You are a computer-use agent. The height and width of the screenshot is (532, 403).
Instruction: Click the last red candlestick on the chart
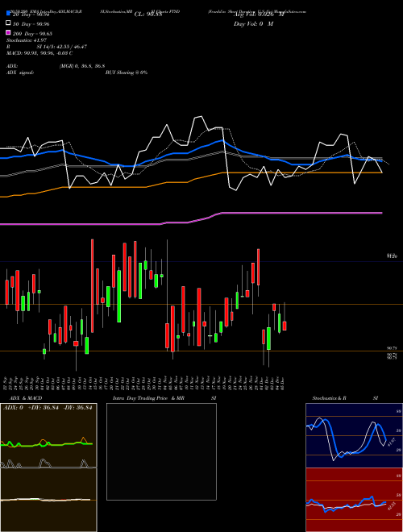tap(285, 326)
